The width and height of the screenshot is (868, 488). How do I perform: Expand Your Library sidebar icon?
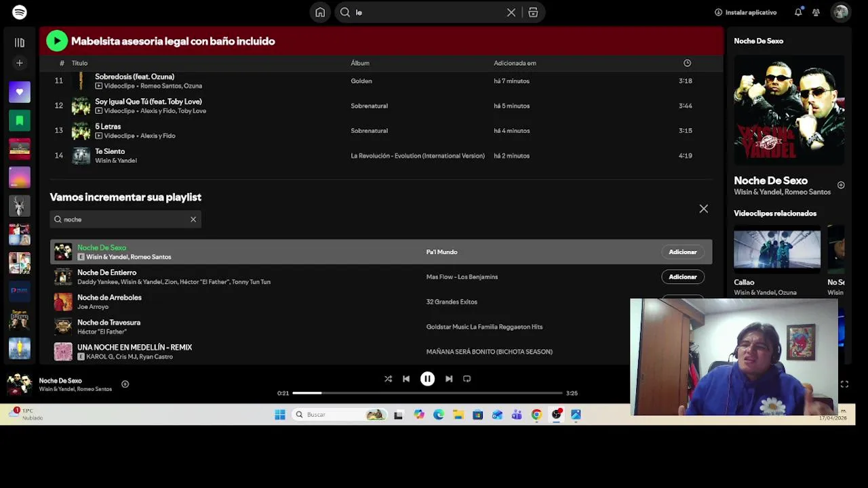coord(20,43)
